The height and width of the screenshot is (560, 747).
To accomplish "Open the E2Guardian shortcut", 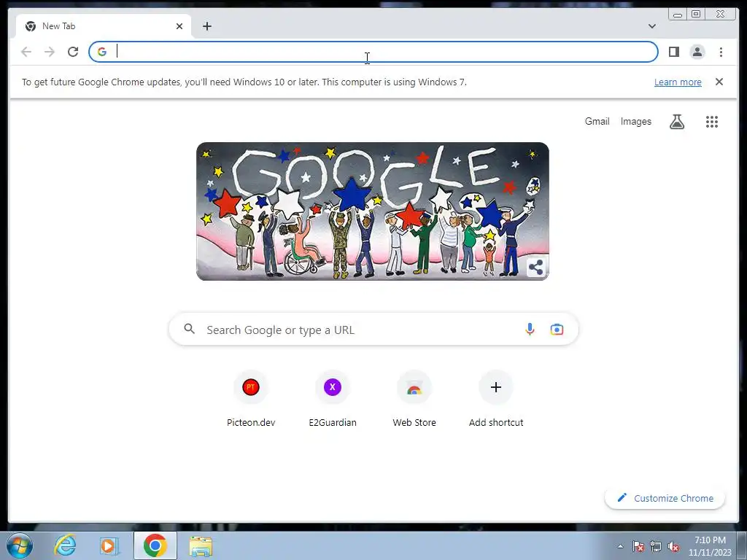I will tap(333, 399).
